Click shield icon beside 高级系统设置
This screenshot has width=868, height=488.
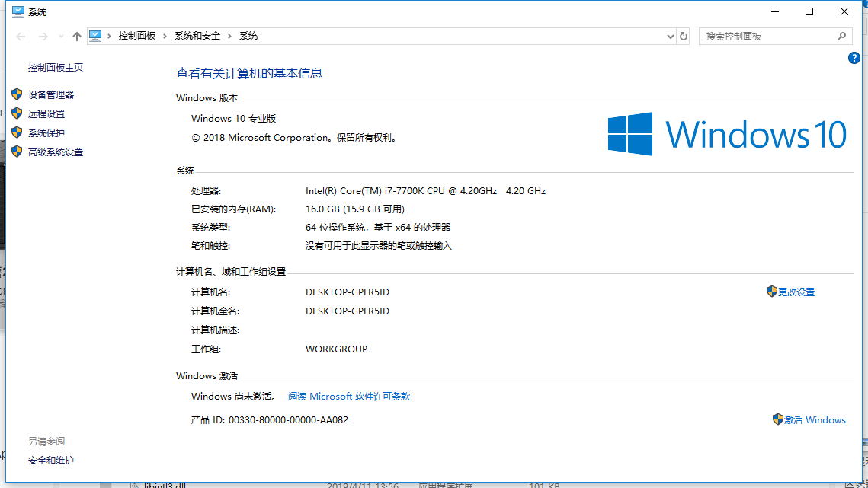tap(18, 151)
